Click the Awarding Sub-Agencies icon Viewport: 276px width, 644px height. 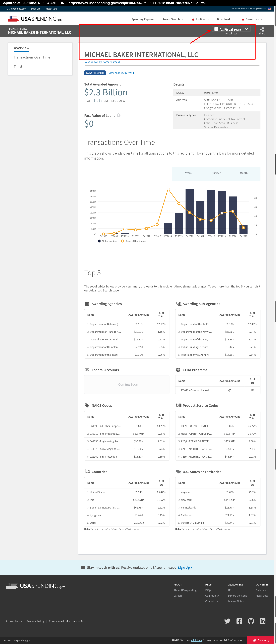(179, 304)
